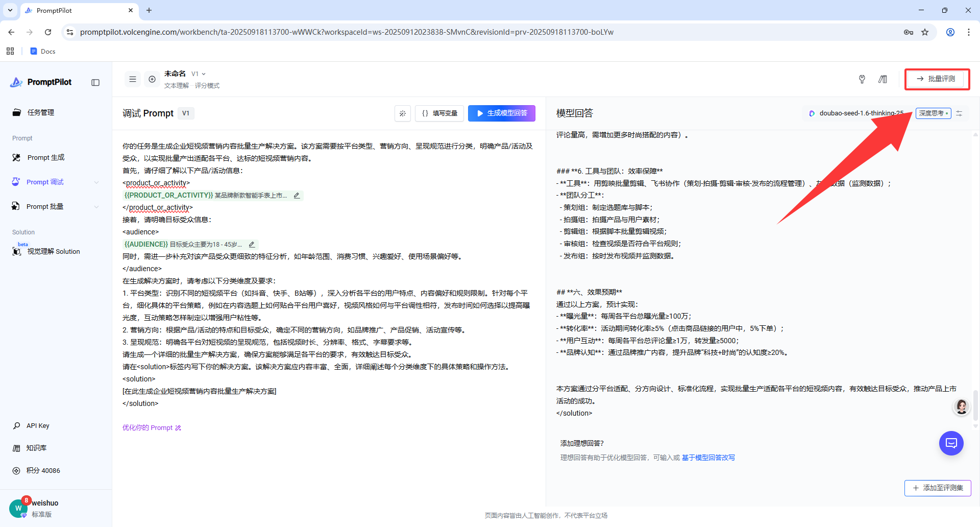The height and width of the screenshot is (527, 980).
Task: Bookmark this page with the star icon
Action: (x=925, y=32)
